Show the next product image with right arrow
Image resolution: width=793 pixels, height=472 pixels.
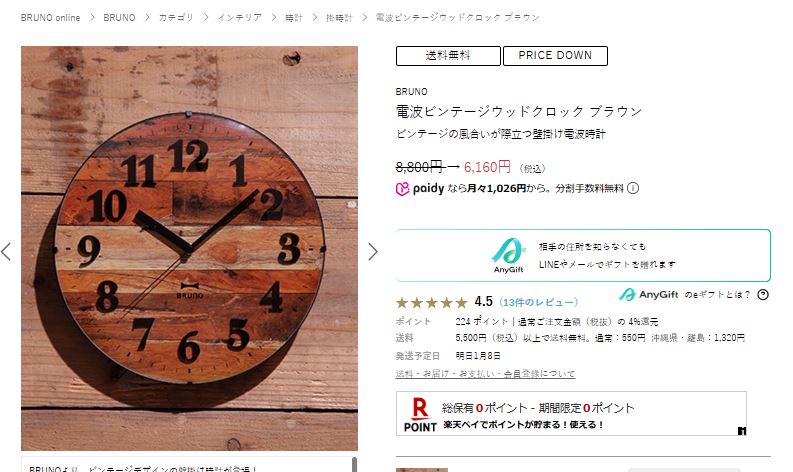coord(373,251)
